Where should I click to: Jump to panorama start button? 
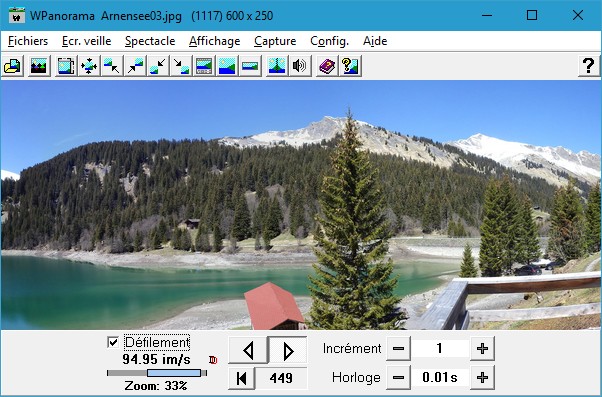point(241,378)
